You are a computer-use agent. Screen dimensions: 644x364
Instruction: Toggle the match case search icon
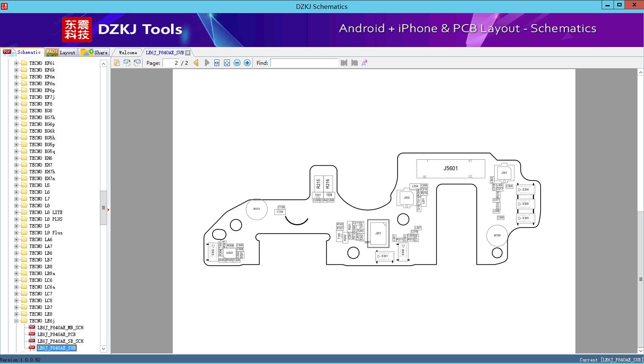point(364,63)
